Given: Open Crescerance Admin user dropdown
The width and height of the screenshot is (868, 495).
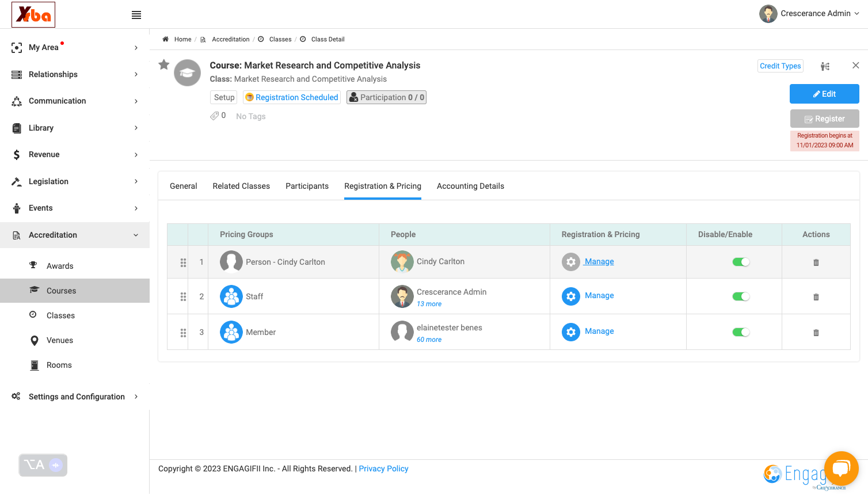Looking at the screenshot, I should (809, 14).
